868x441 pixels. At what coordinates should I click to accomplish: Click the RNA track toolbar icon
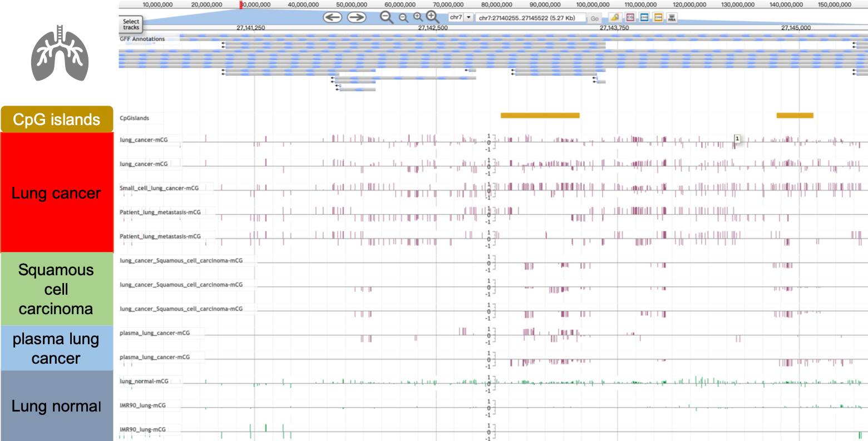(672, 17)
